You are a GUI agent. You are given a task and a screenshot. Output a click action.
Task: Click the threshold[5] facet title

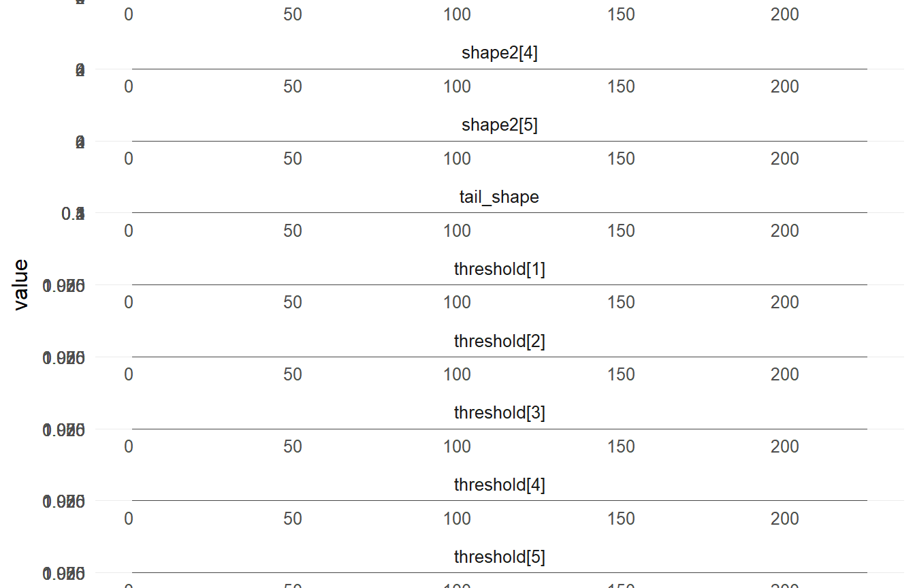[x=499, y=557]
